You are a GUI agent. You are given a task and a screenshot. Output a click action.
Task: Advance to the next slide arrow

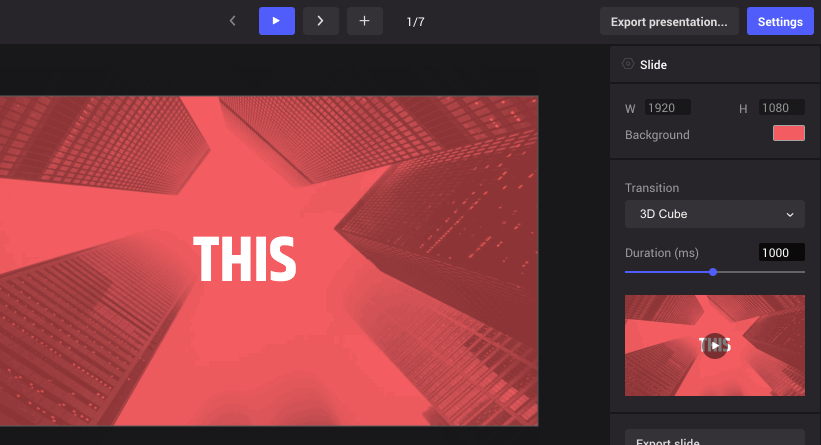pyautogui.click(x=320, y=21)
